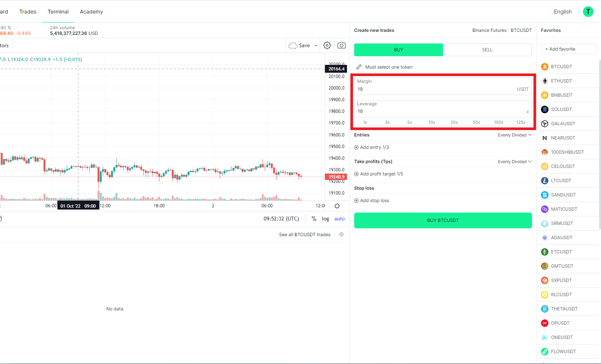Screen dimensions: 601x364
Task: Select the Bitcoin BTCUSDT favorite
Action: [x=561, y=67]
